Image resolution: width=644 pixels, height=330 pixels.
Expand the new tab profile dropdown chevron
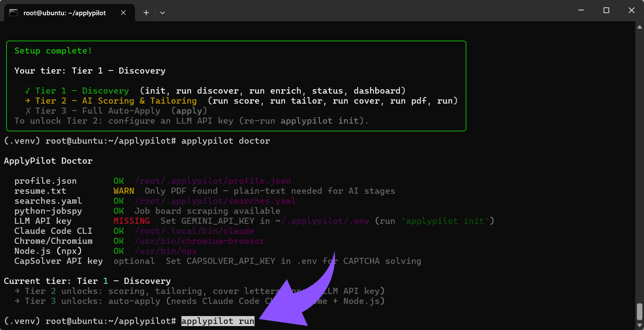tap(162, 13)
